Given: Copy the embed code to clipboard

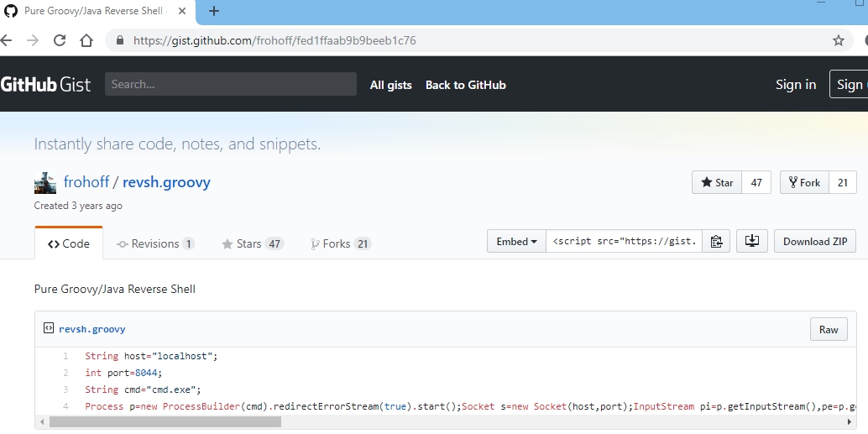Looking at the screenshot, I should (x=716, y=242).
